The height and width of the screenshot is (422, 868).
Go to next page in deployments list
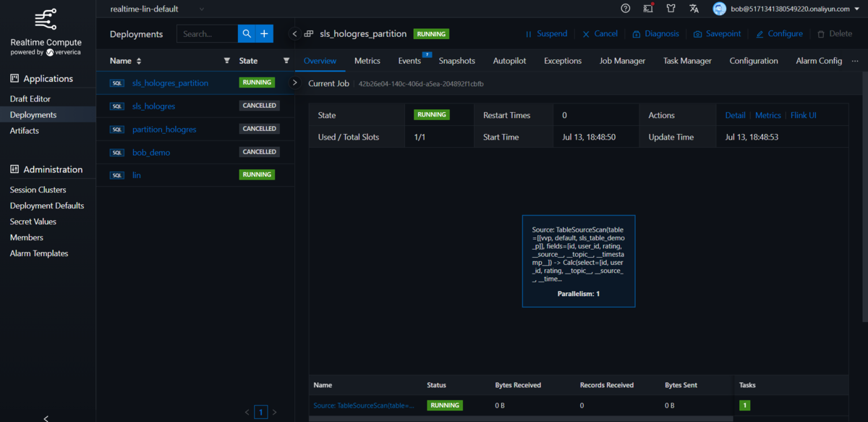tap(274, 413)
